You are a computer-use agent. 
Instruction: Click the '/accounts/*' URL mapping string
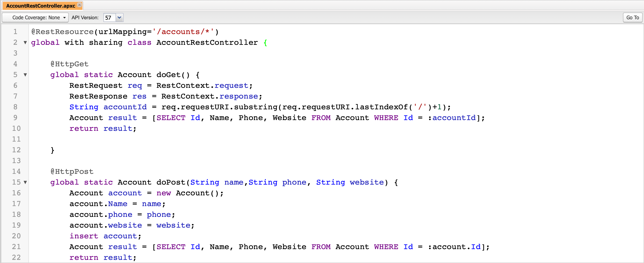pos(183,32)
